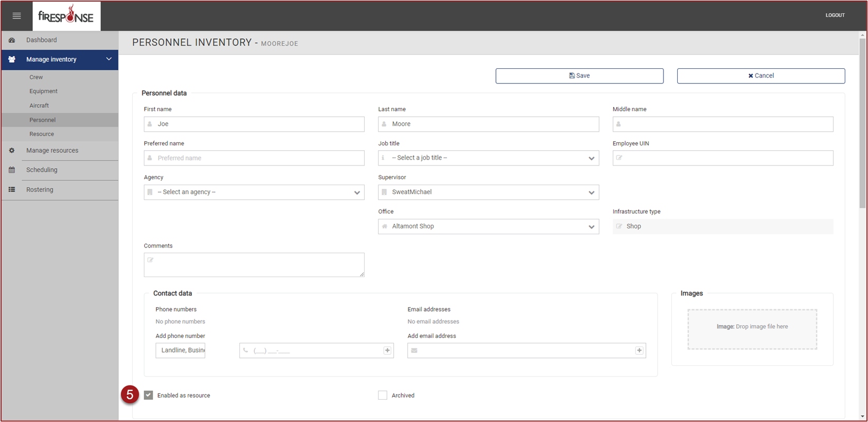
Task: Check the Archived checkbox
Action: pyautogui.click(x=383, y=396)
